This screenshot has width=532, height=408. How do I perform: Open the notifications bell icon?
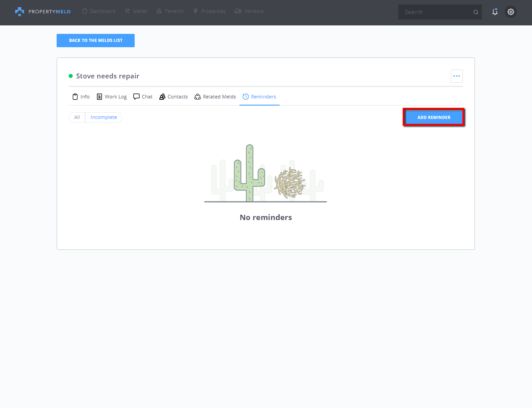[495, 12]
